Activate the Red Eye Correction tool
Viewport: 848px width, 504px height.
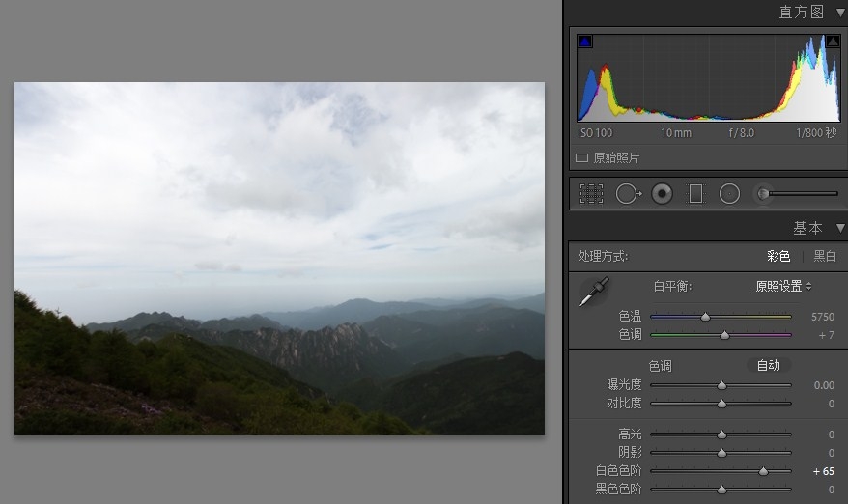[662, 194]
